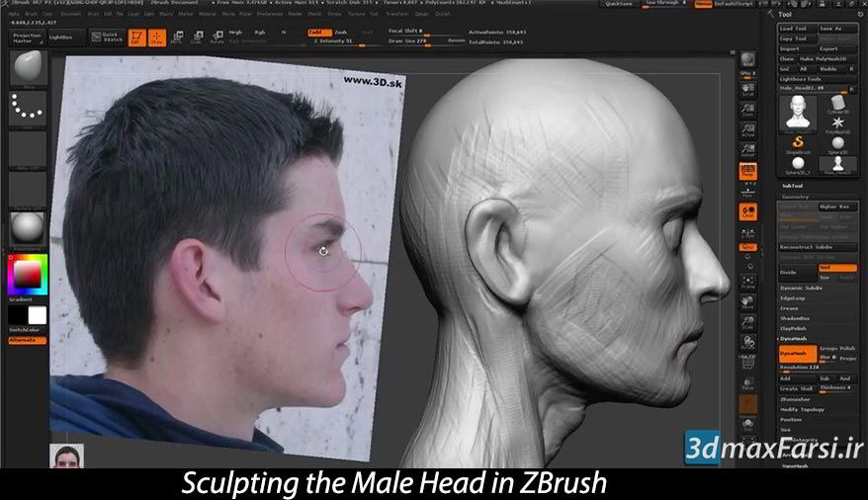Screen dimensions: 868x500
Task: Click the Move view icon in right shelf
Action: [747, 302]
